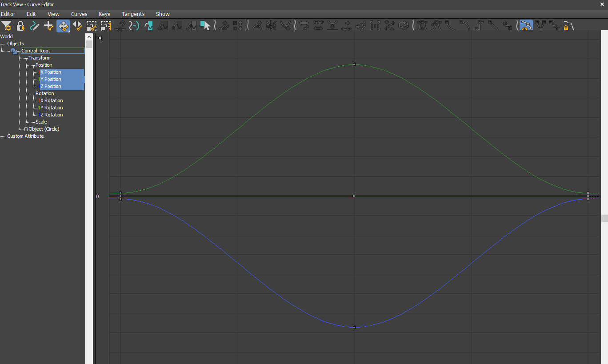Open the Curves menu
This screenshot has width=608, height=364.
(79, 14)
